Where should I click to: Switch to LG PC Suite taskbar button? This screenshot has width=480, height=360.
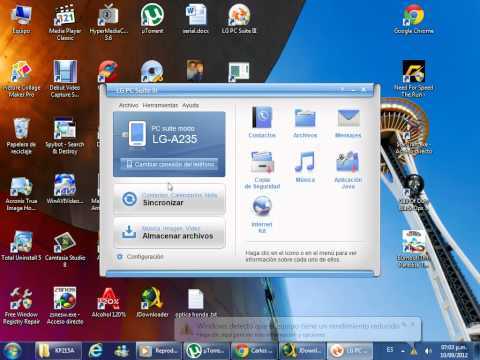(349, 351)
